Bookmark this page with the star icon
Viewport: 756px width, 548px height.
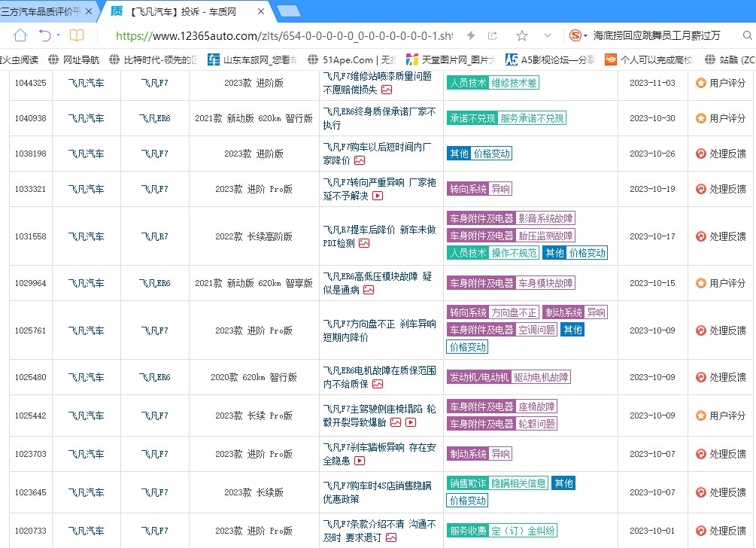(x=522, y=35)
